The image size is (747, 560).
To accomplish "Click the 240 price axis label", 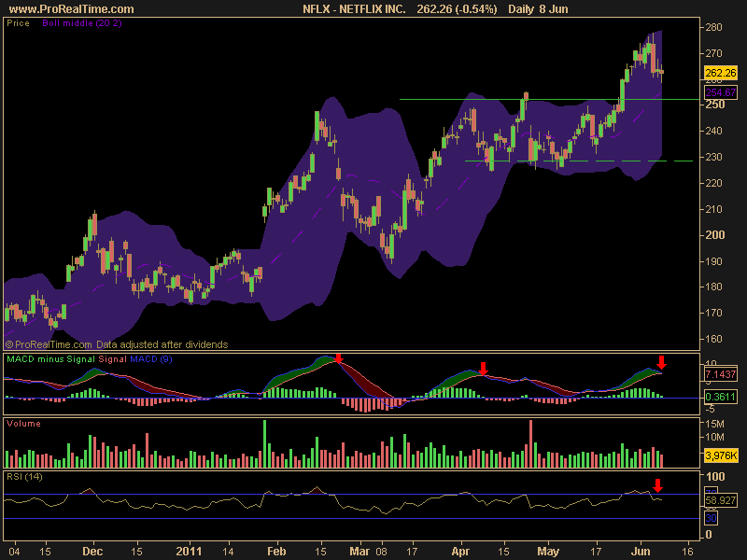I will [713, 131].
